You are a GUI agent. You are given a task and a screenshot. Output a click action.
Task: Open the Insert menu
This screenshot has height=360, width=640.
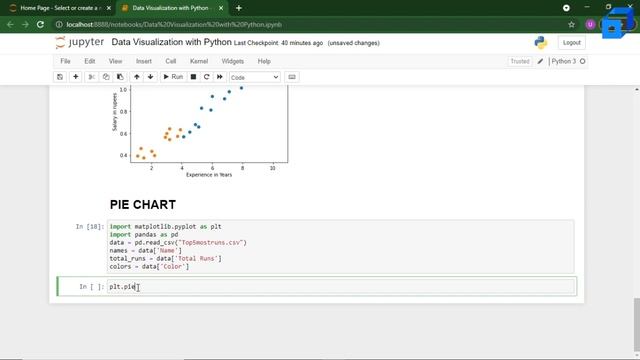(x=144, y=61)
